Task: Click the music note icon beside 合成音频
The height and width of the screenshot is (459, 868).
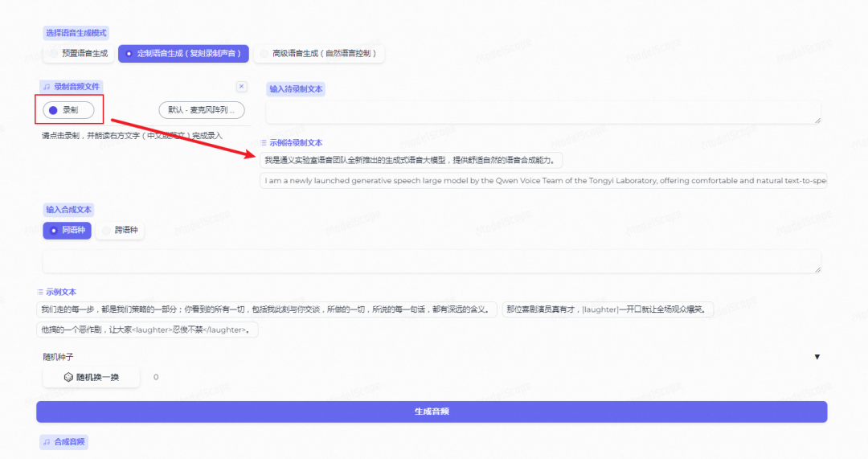Action: (47, 442)
